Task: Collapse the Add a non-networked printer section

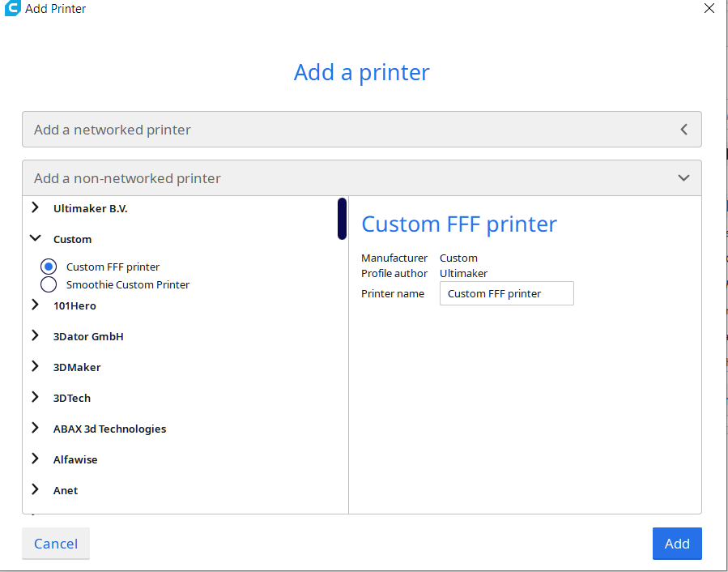Action: tap(362, 178)
